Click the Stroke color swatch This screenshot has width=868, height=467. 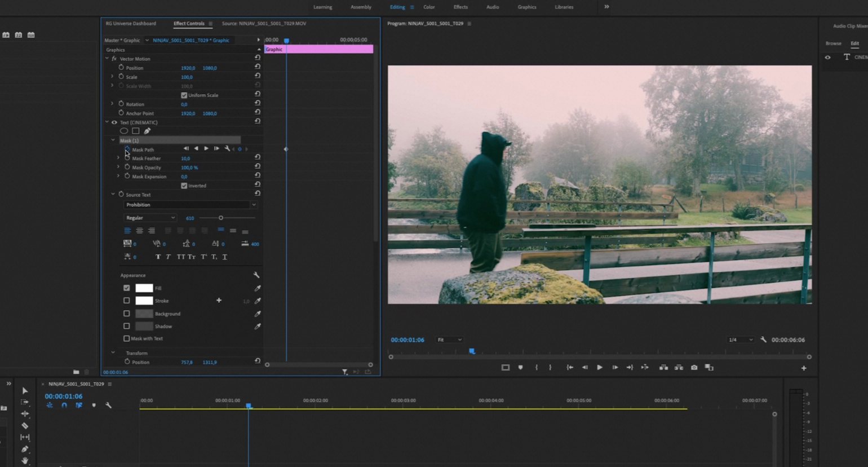(x=144, y=301)
